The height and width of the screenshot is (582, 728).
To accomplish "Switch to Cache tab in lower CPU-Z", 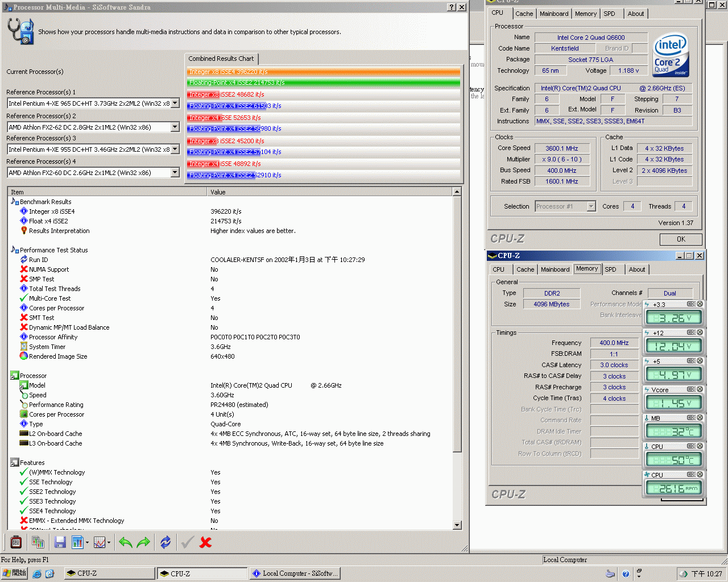I will coord(526,269).
